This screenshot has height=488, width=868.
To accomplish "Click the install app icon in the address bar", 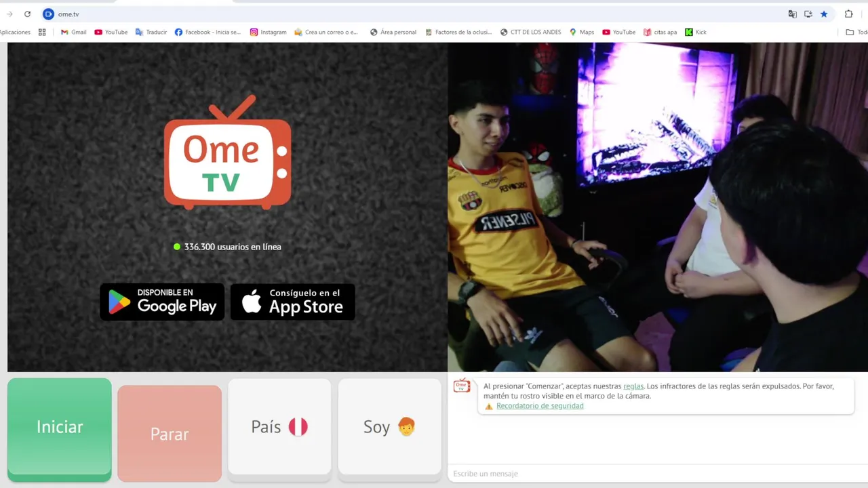I will tap(808, 14).
